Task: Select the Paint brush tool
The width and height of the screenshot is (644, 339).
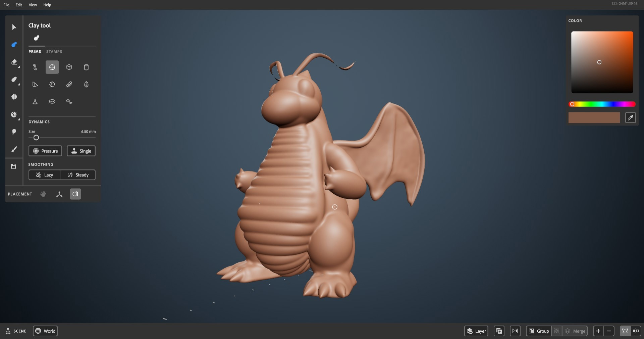Action: tap(14, 149)
